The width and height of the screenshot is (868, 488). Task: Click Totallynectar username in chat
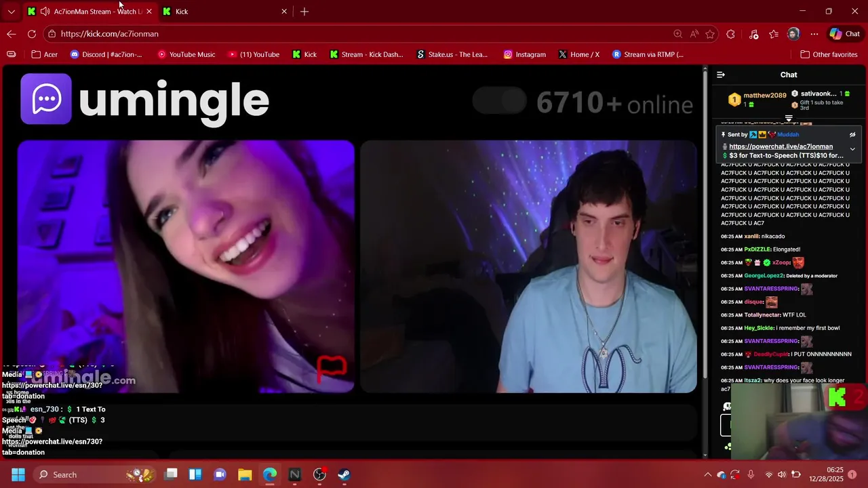click(x=762, y=315)
